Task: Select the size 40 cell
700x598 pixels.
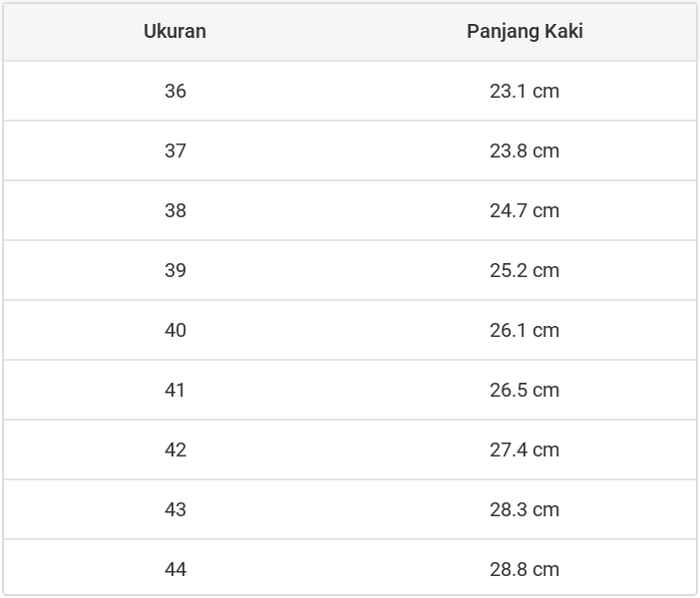Action: point(175,330)
